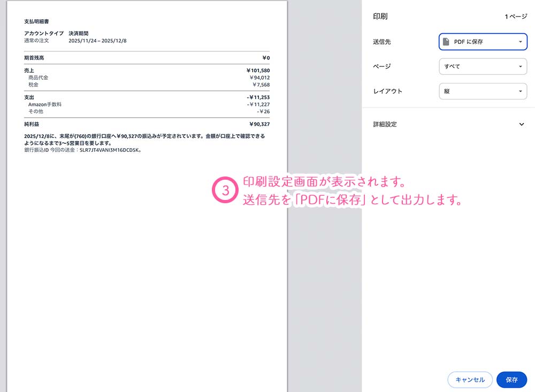Click the 印刷 dialog heading

point(380,17)
